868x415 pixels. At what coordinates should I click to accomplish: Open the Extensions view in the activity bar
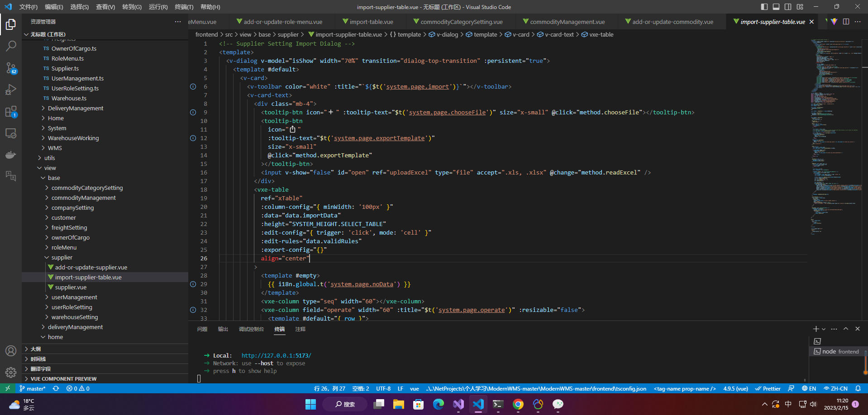coord(11,111)
